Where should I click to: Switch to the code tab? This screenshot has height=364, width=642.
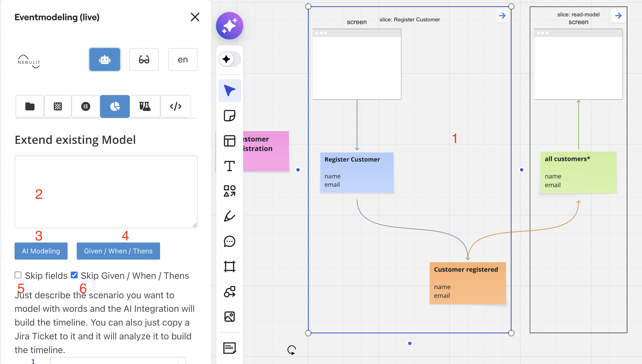pos(176,106)
